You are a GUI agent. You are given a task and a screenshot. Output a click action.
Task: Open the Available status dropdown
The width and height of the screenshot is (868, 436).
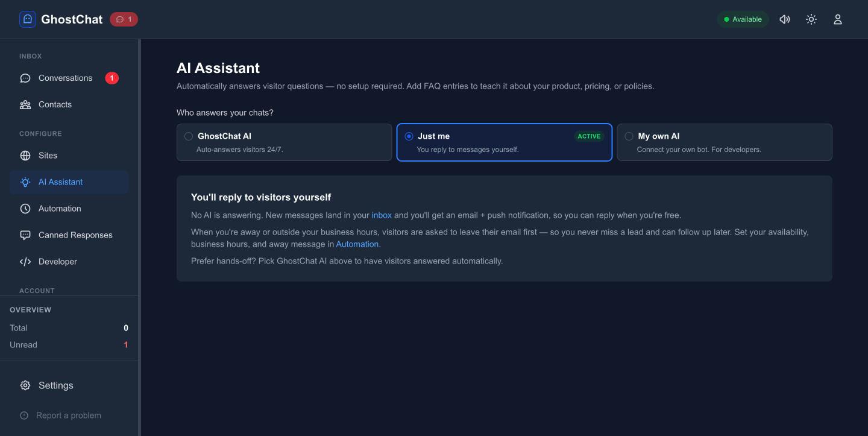point(743,19)
